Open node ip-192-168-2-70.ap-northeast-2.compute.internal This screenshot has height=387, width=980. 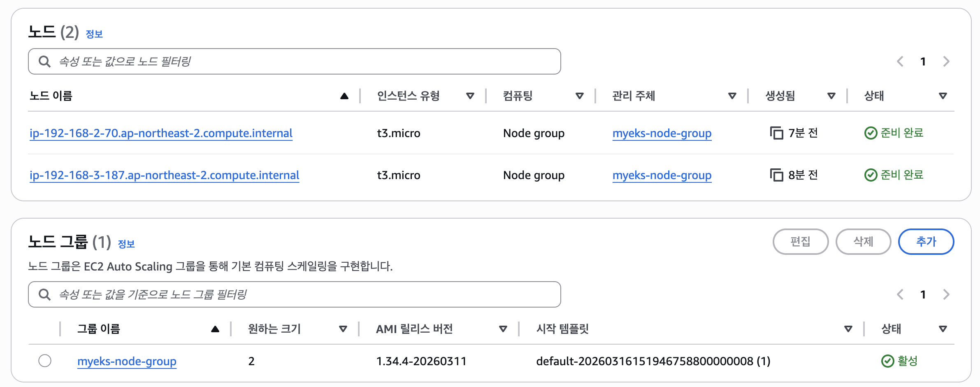point(161,133)
